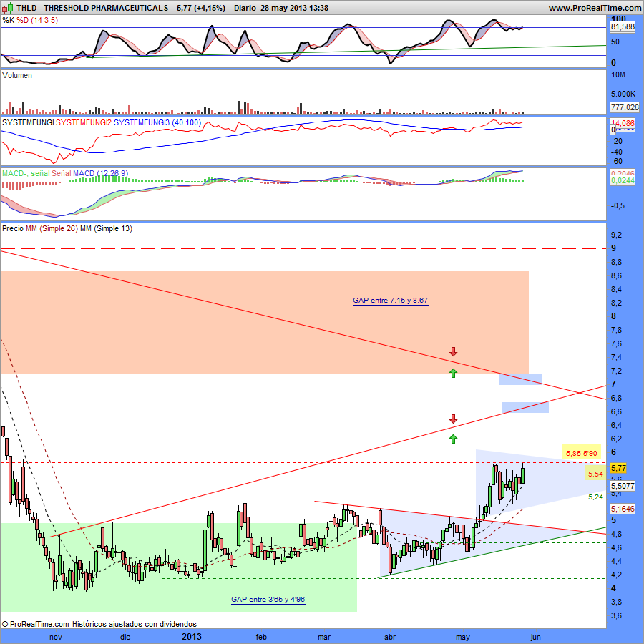This screenshot has width=644, height=644.
Task: Click '2013' on the time axis
Action: [192, 637]
